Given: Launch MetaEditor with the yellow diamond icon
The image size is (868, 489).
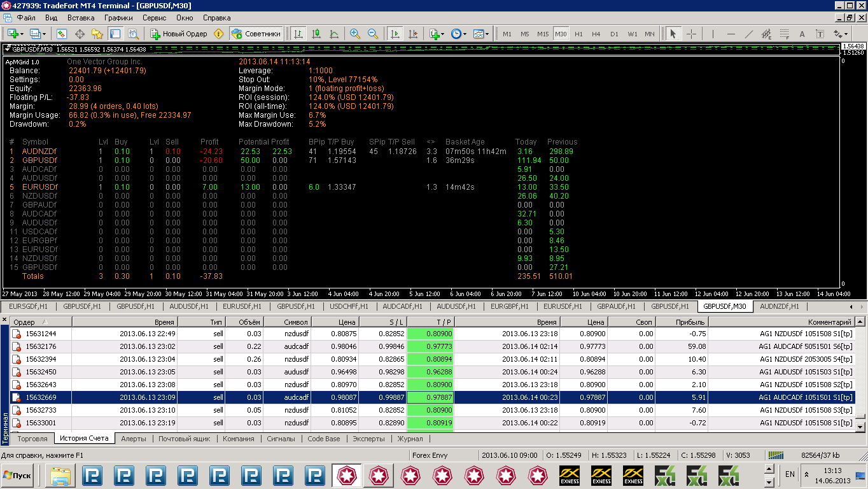Looking at the screenshot, I should [x=219, y=34].
